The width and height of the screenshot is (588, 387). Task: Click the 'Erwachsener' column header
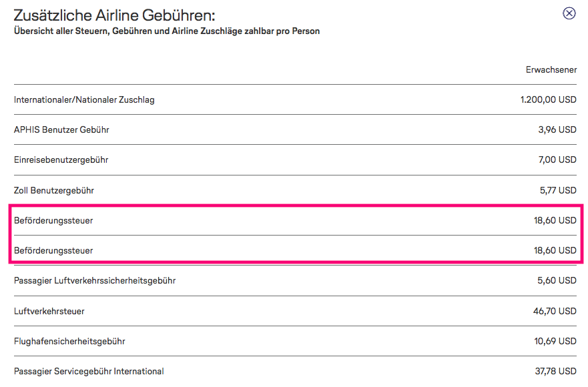pos(551,70)
